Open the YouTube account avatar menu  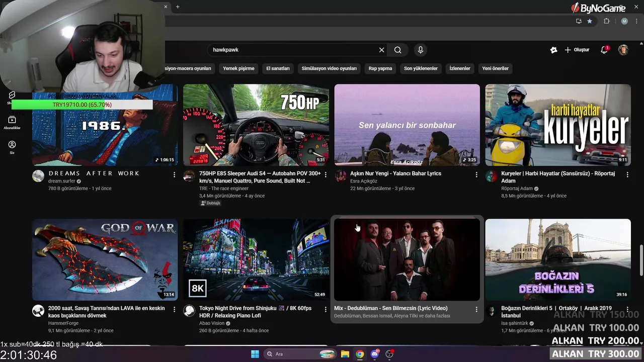[x=623, y=50]
